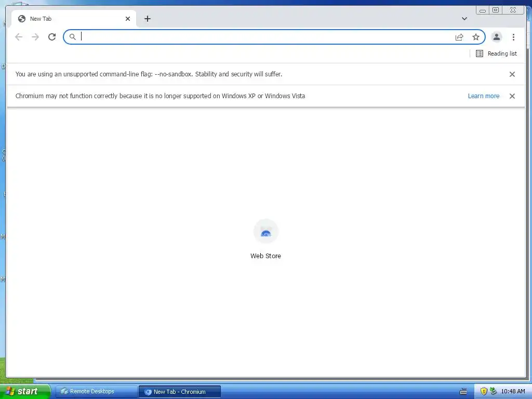The height and width of the screenshot is (399, 532).
Task: Bookmark this tab with the star icon
Action: click(x=476, y=37)
